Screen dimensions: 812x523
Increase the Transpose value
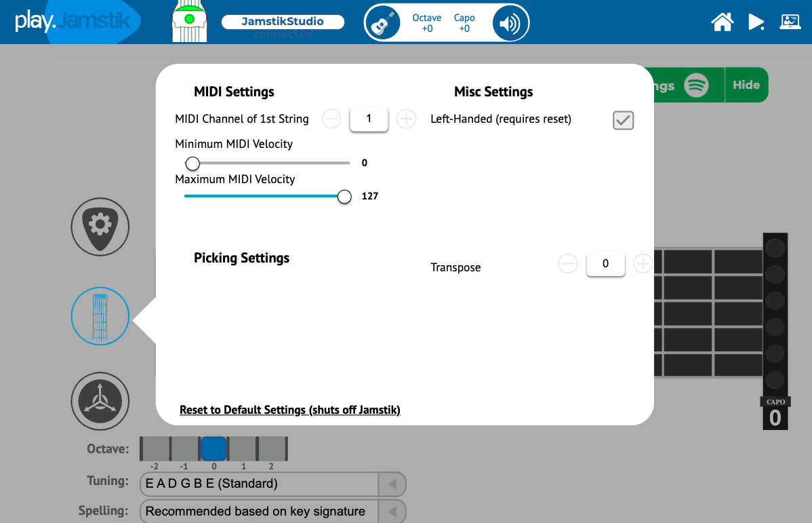click(x=643, y=263)
